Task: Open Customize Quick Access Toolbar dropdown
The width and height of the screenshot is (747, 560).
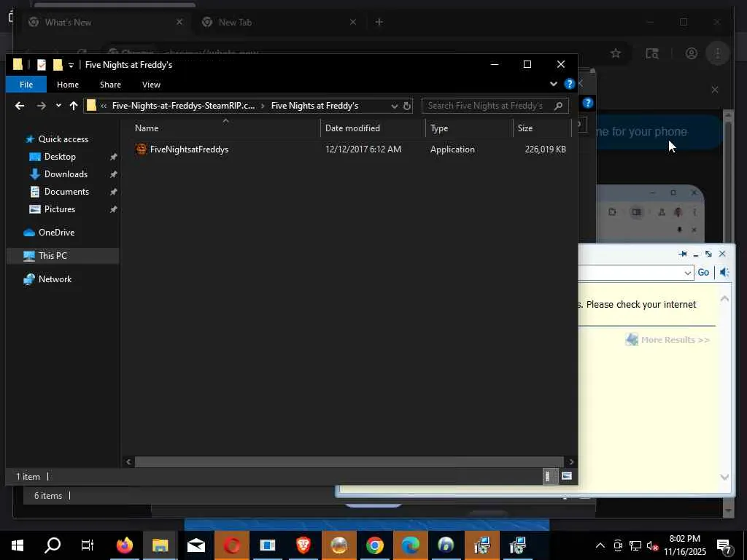Action: pos(71,65)
